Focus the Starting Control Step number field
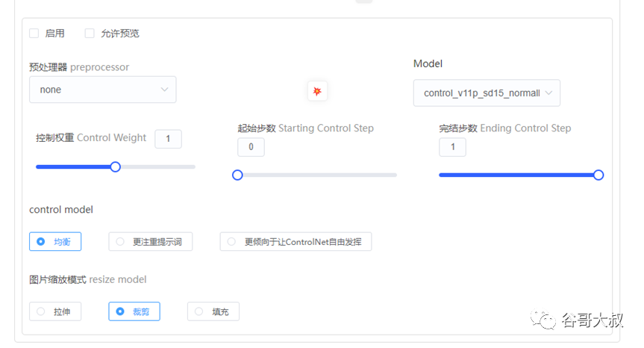Image resolution: width=644 pixels, height=348 pixels. pos(251,147)
